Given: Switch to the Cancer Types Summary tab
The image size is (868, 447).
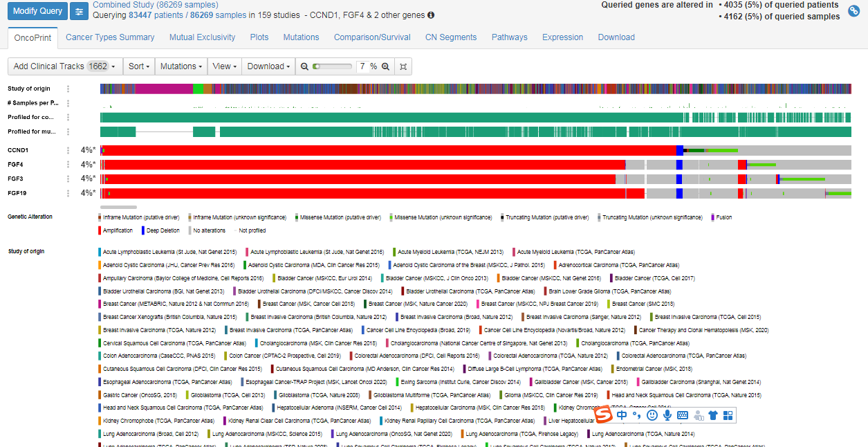Looking at the screenshot, I should click(x=110, y=37).
